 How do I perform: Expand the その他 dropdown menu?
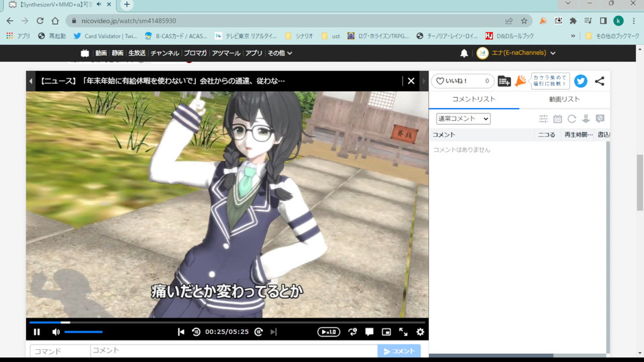click(x=280, y=53)
